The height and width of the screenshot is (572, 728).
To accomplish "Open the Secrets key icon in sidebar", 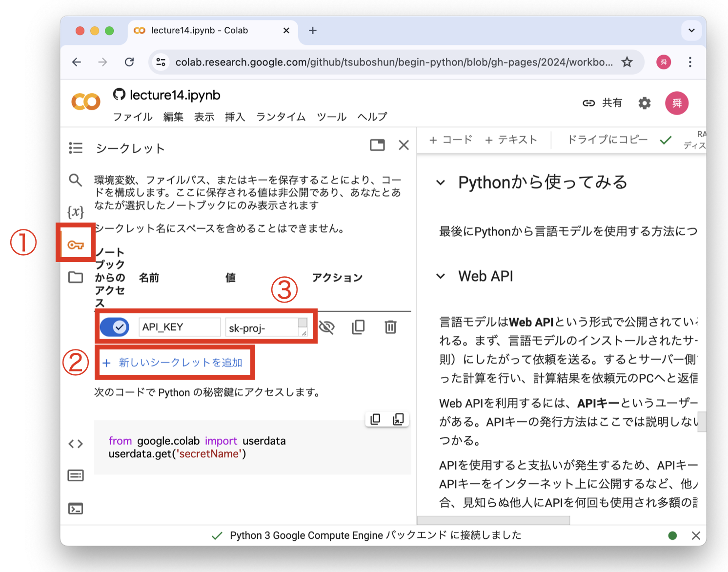I will click(x=76, y=245).
